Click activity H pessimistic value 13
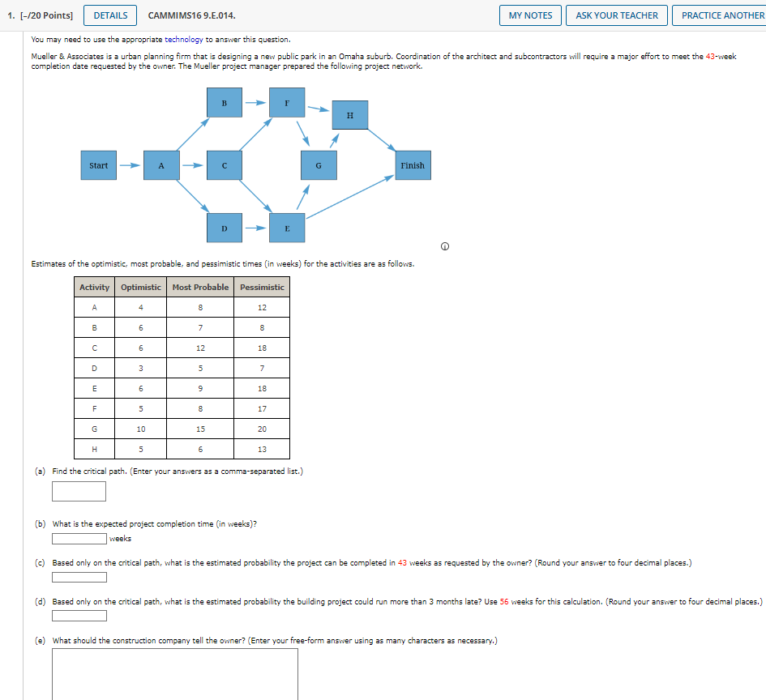The image size is (766, 700). coord(262,449)
